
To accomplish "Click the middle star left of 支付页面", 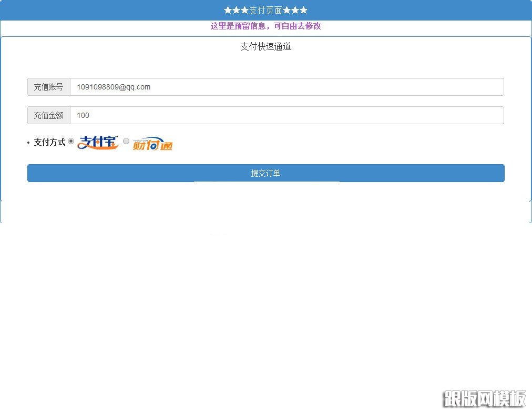I will click(x=236, y=11).
